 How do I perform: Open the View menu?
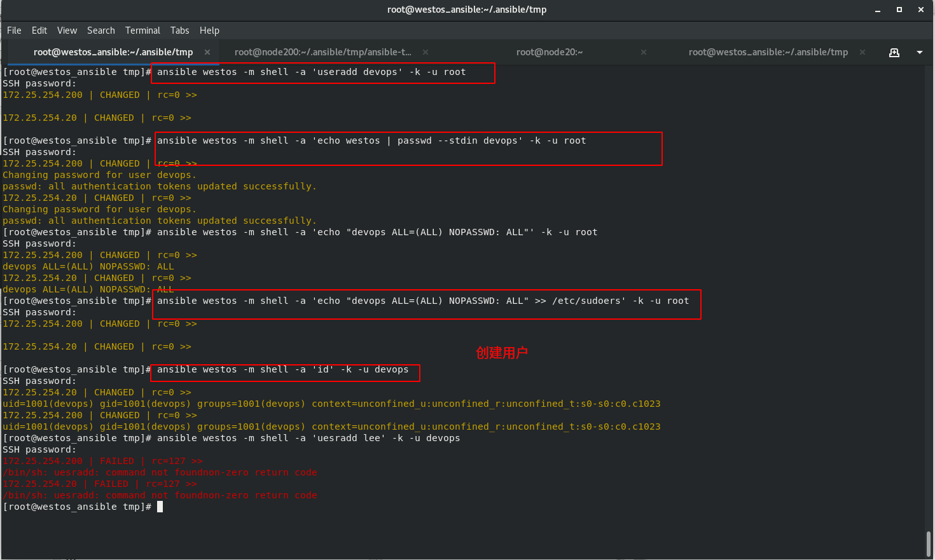[x=67, y=31]
